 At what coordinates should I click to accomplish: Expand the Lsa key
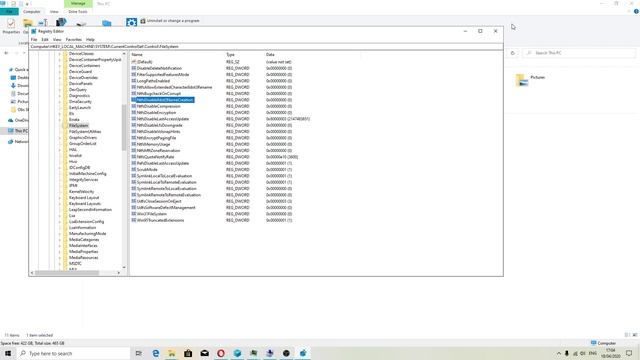[60, 216]
